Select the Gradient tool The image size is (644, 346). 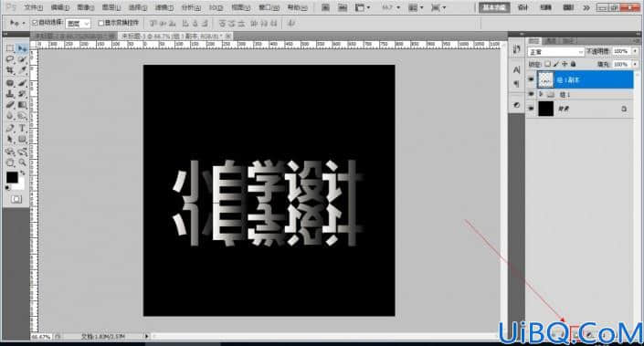(x=22, y=105)
